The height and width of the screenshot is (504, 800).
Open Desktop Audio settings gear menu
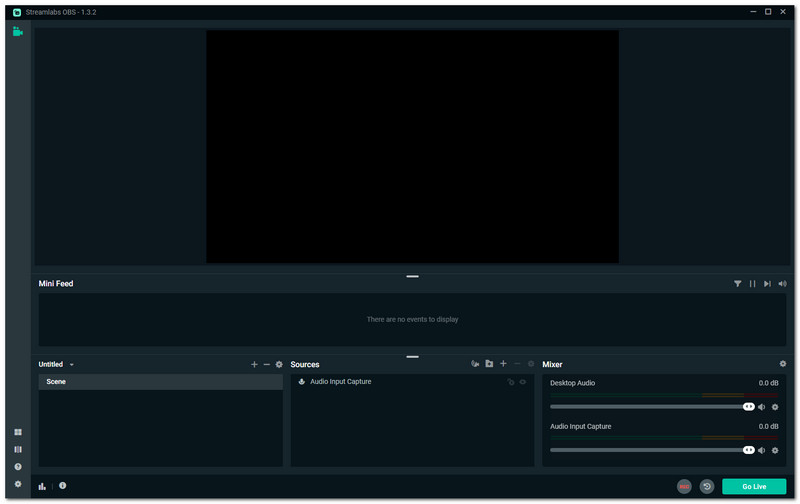(775, 407)
